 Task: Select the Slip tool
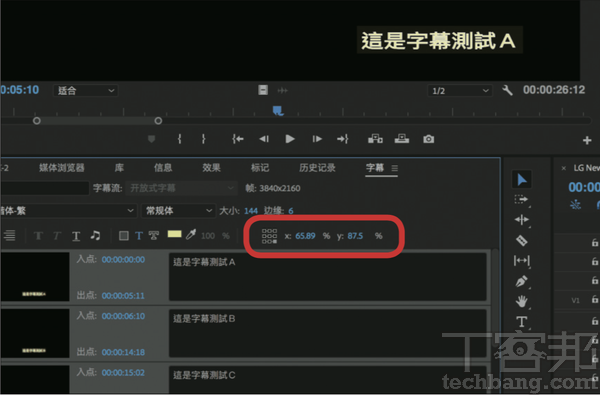click(522, 261)
